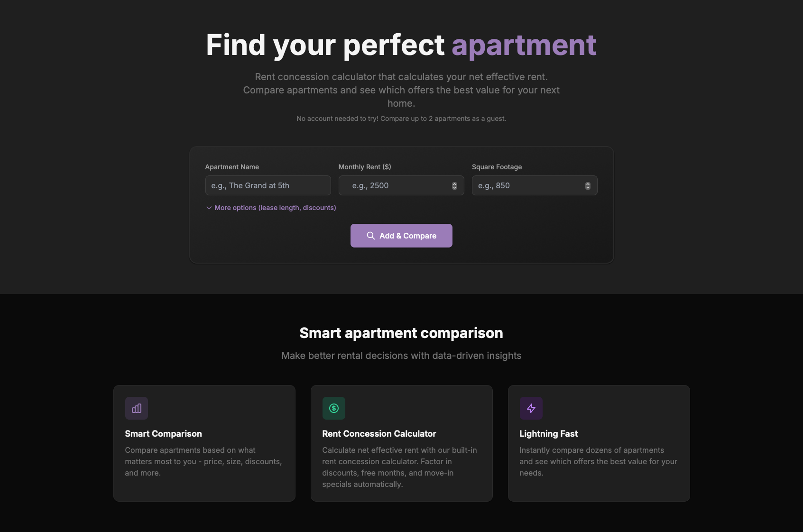The width and height of the screenshot is (803, 532).
Task: Click the magnifying glass inside Add & Compare
Action: pyautogui.click(x=371, y=236)
